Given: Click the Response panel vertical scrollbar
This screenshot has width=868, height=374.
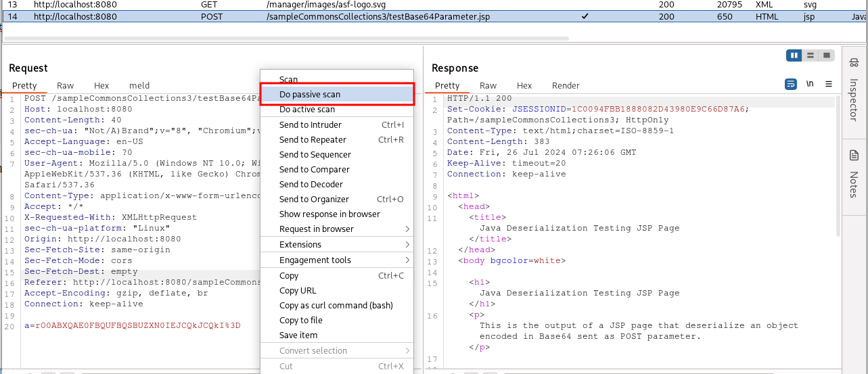Looking at the screenshot, I should pyautogui.click(x=838, y=169).
